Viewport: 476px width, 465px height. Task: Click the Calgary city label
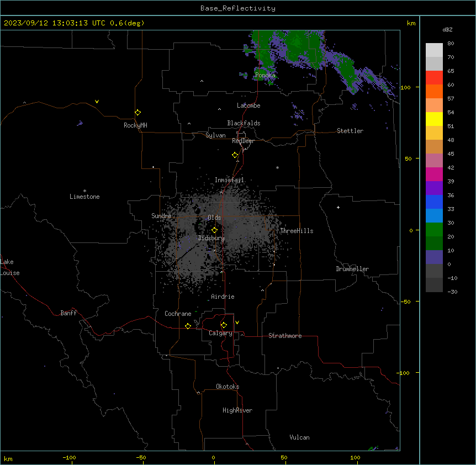tap(220, 333)
